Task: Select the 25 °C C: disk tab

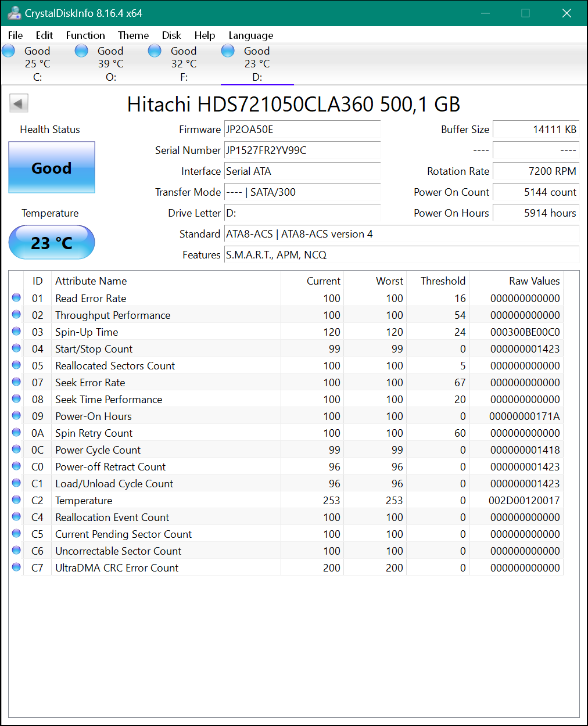Action: [37, 64]
